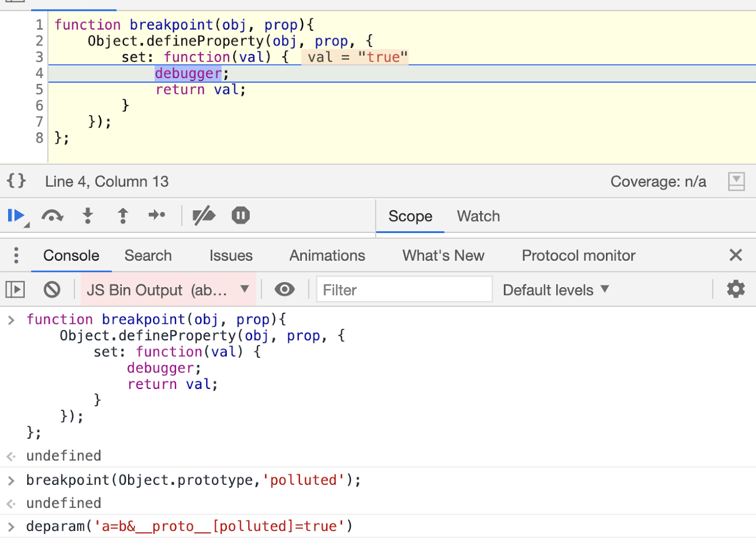Click the deparam console input line
Image resolution: width=756 pixels, height=545 pixels.
click(189, 526)
